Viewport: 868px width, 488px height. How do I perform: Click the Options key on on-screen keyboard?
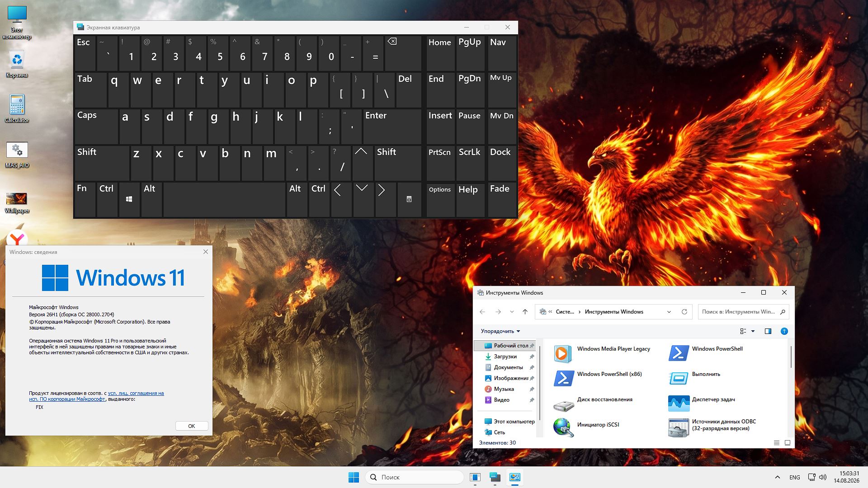tap(440, 199)
